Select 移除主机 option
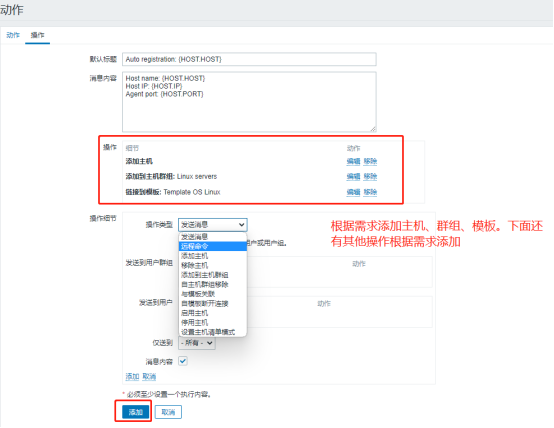The height and width of the screenshot is (428, 554). point(213,265)
